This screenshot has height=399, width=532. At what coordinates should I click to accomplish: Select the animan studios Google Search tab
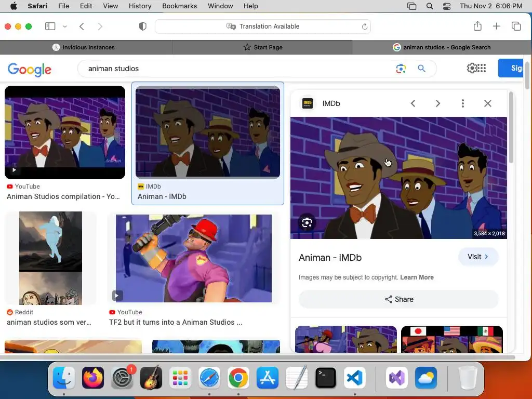(442, 47)
